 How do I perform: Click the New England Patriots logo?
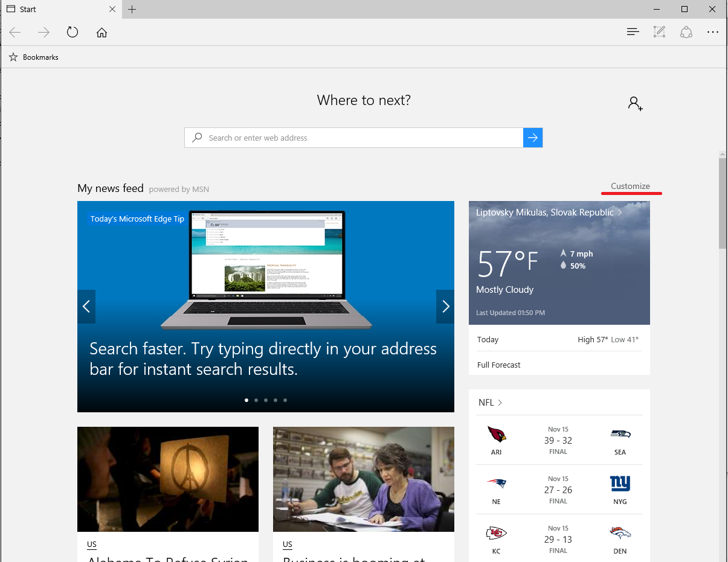tap(496, 484)
